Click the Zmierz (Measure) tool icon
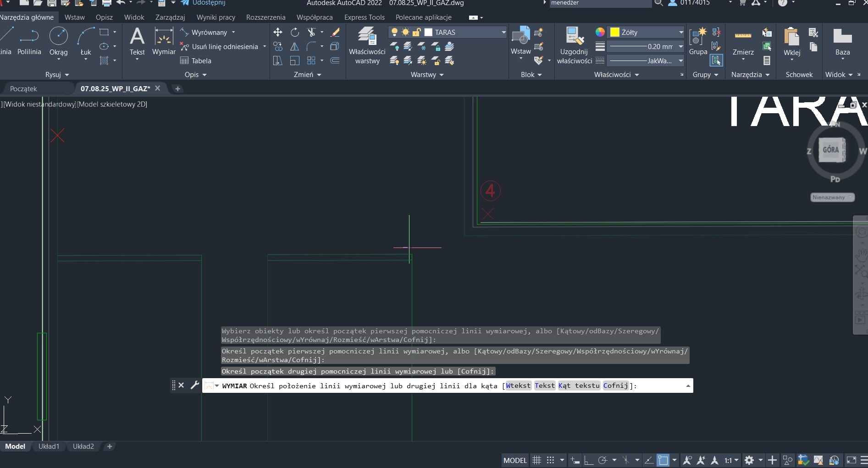This screenshot has width=868, height=468. coord(743,40)
